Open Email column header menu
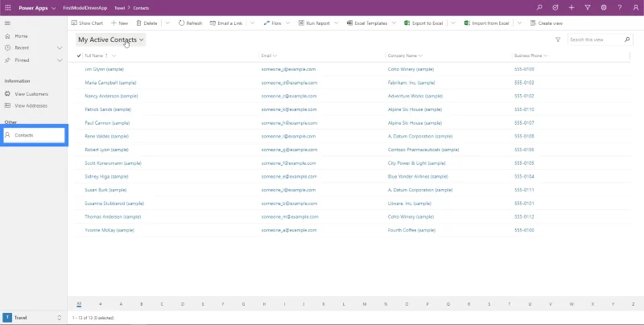Screen dimensions: 644x325 [269, 56]
